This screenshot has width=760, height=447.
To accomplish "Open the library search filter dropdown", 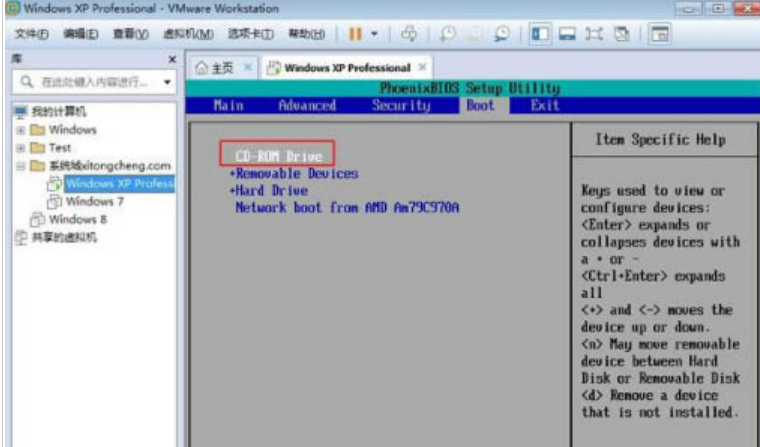I will (167, 83).
